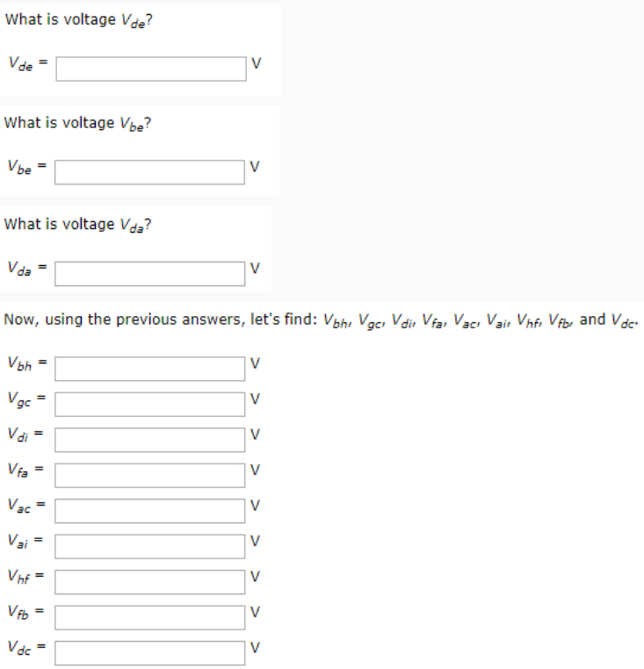Focus the Vda voltage input field
The image size is (644, 669).
[x=149, y=274]
